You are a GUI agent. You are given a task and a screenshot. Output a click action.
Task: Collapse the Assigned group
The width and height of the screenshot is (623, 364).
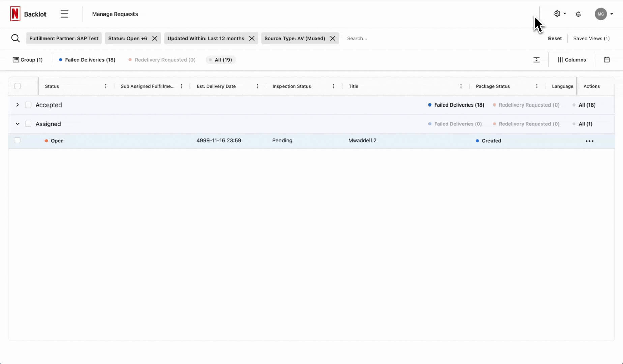[x=17, y=124]
